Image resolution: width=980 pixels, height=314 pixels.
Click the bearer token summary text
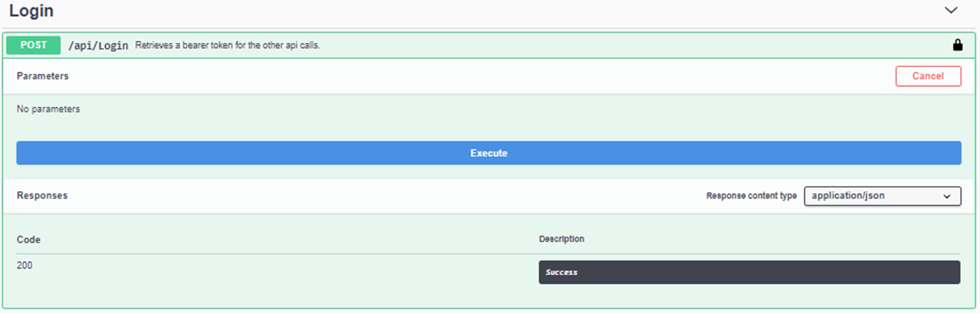point(227,45)
